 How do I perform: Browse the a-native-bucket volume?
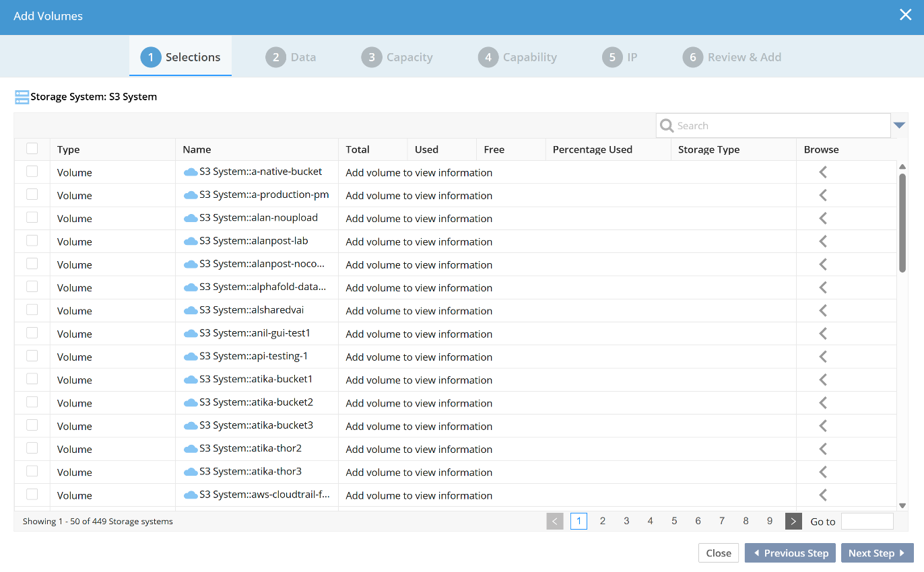coord(822,172)
